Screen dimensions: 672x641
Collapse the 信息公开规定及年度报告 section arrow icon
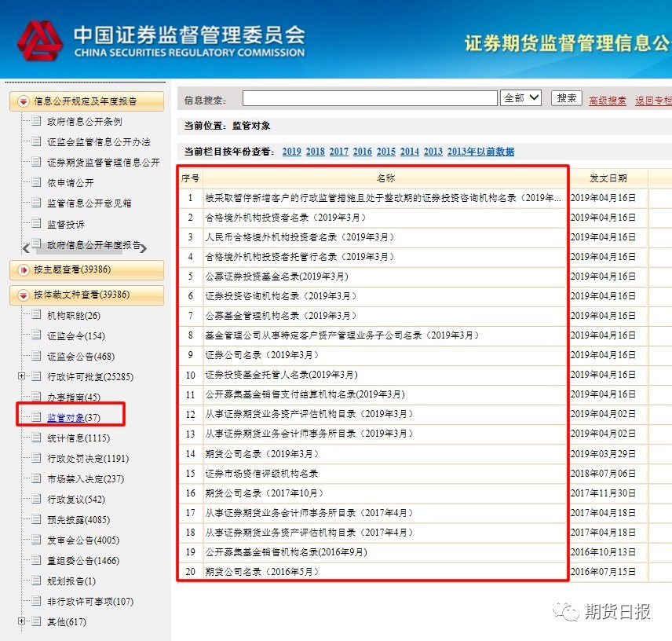coord(23,101)
